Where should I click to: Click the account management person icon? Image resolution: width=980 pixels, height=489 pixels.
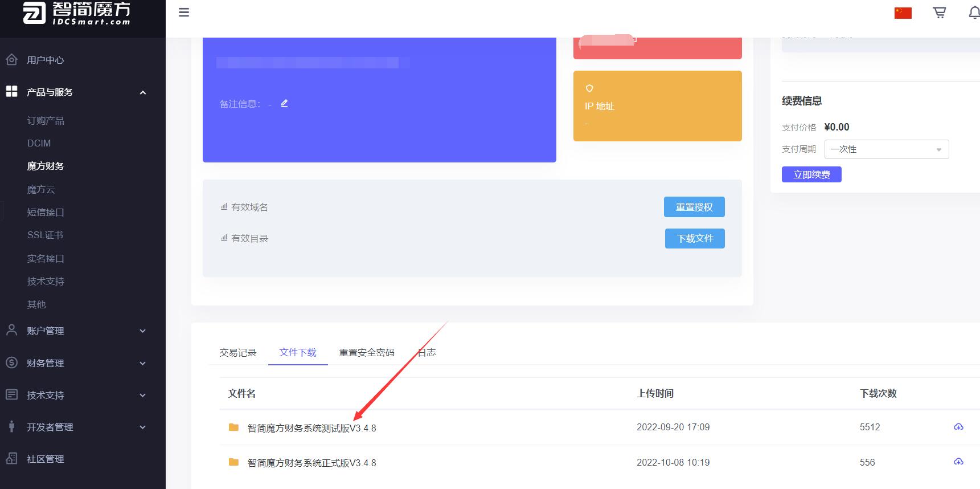[11, 330]
